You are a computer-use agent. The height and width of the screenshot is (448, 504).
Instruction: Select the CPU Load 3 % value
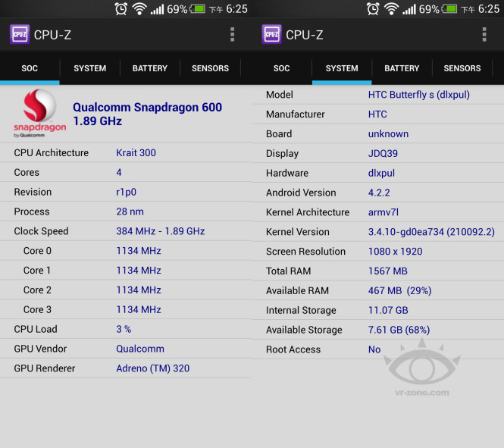click(x=124, y=329)
